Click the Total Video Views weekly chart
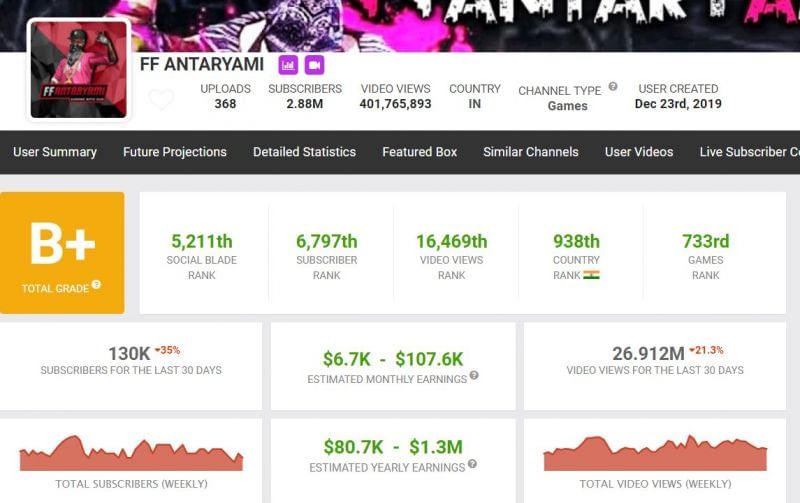The width and height of the screenshot is (800, 503). click(655, 453)
